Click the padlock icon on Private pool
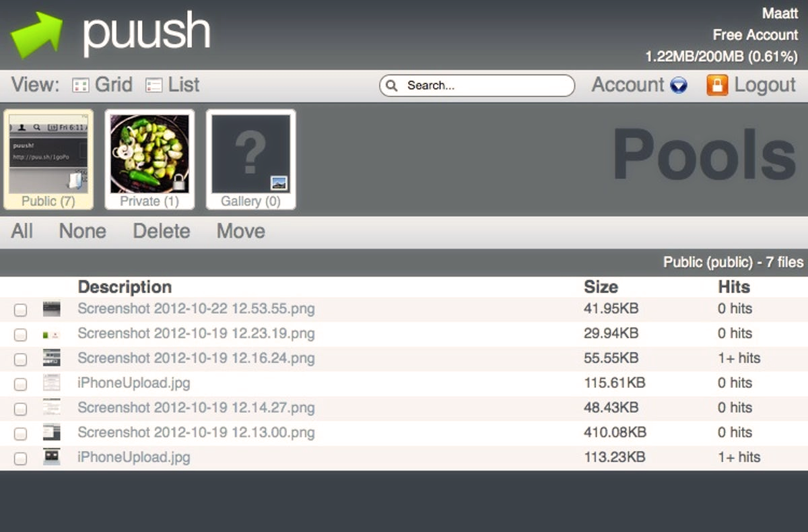This screenshot has width=808, height=532. (x=179, y=182)
